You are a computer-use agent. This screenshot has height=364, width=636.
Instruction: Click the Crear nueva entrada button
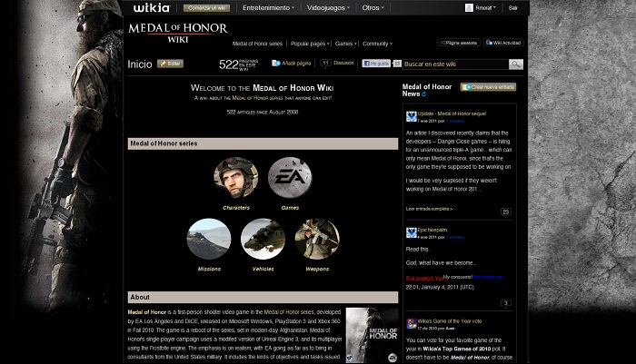489,87
